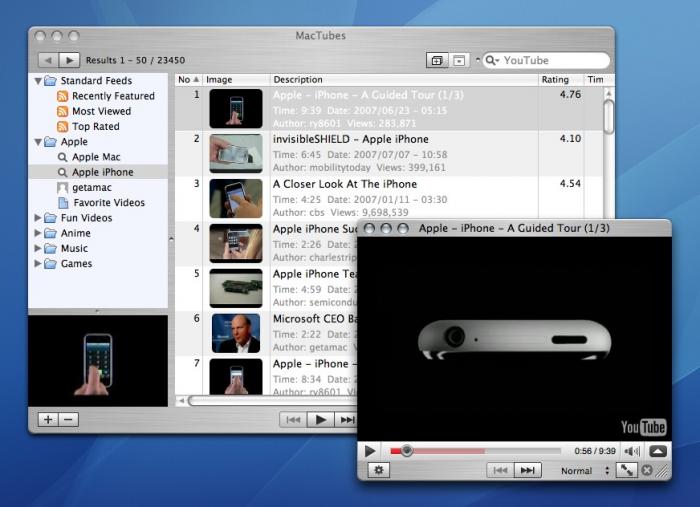Viewport: 700px width, 507px height.
Task: Open the Recently Featured feed
Action: [113, 96]
